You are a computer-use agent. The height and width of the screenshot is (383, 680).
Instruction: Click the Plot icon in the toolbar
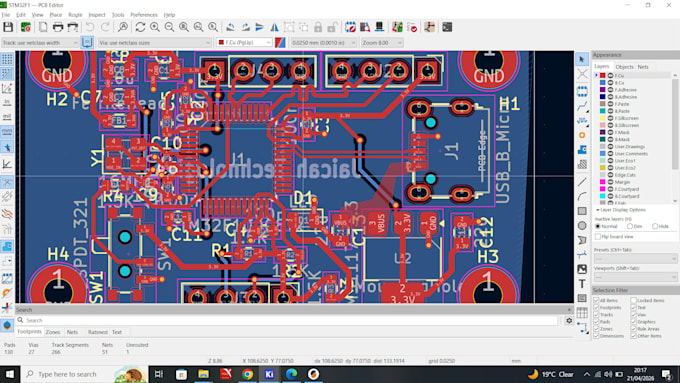click(73, 27)
